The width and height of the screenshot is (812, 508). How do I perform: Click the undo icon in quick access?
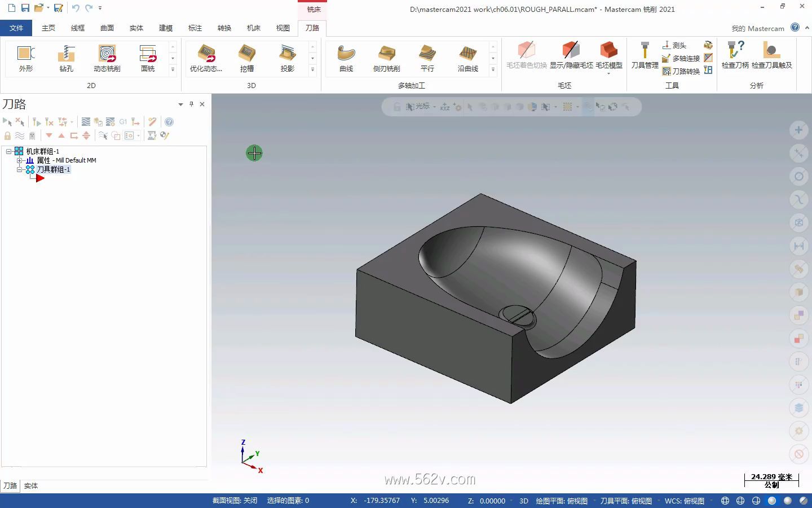click(x=76, y=8)
